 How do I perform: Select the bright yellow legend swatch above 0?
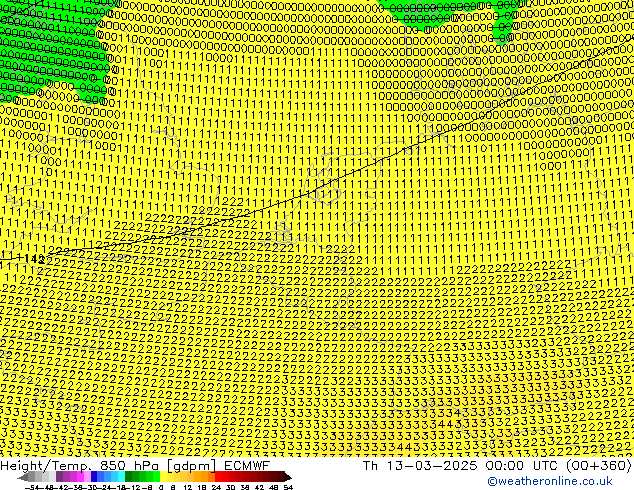pyautogui.click(x=163, y=476)
